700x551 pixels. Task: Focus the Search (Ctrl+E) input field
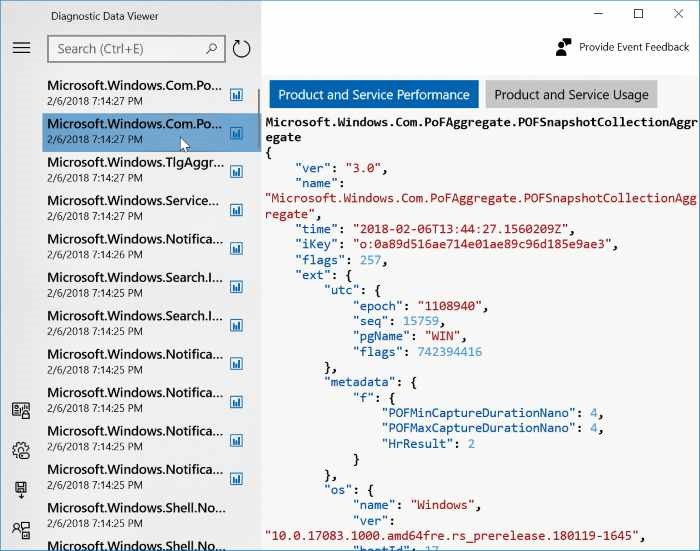[x=128, y=48]
